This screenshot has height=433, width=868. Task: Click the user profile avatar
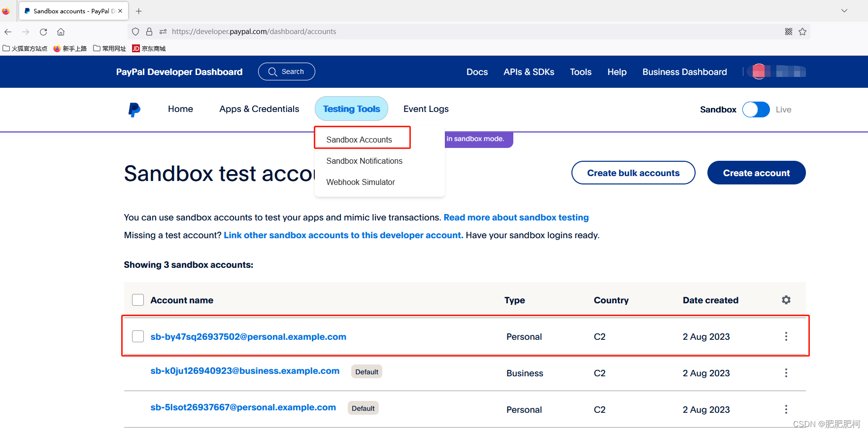(x=759, y=72)
